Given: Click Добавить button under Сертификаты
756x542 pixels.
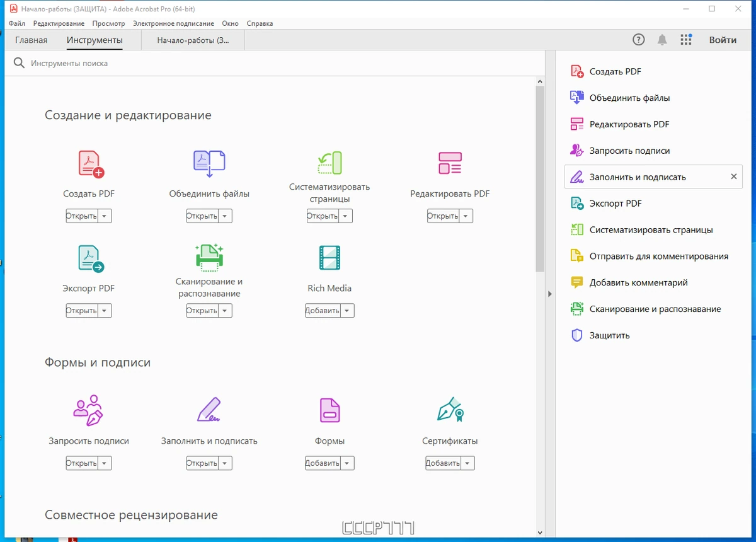Looking at the screenshot, I should [x=444, y=463].
